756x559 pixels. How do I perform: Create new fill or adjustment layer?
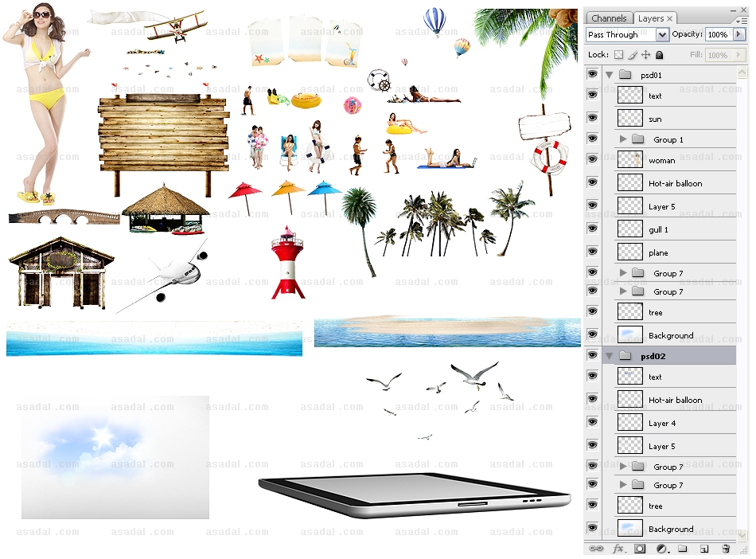(661, 549)
